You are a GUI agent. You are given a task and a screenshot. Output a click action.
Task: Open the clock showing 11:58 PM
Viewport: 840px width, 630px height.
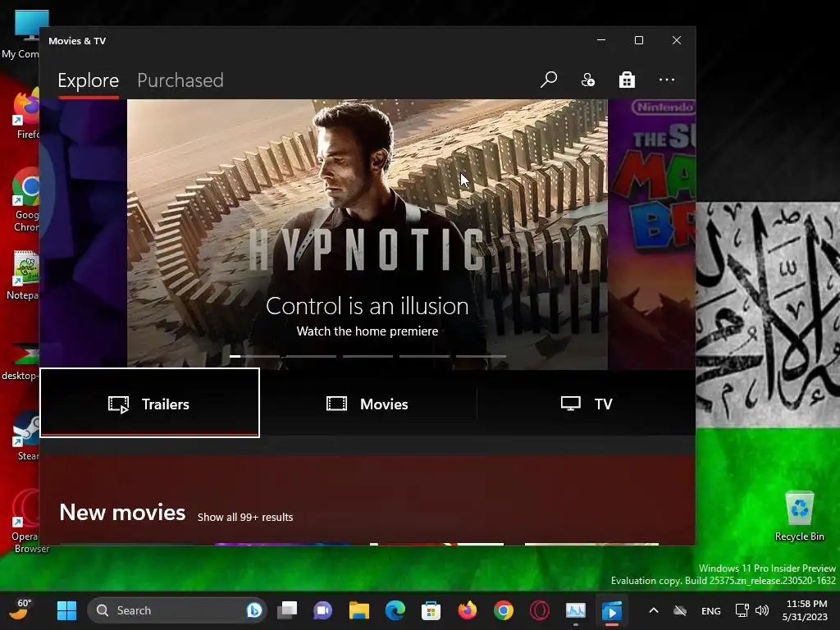tap(806, 610)
